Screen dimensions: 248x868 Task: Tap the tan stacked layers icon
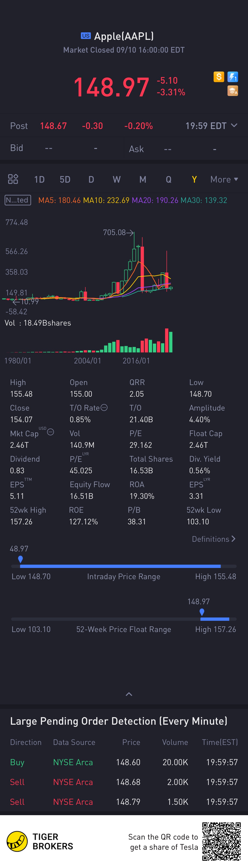coord(233,91)
